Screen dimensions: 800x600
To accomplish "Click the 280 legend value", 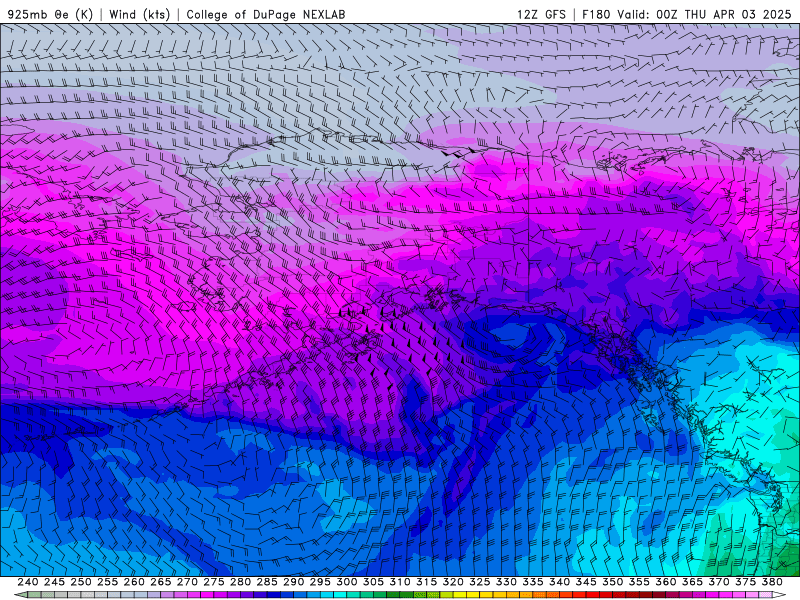I will point(240,582).
